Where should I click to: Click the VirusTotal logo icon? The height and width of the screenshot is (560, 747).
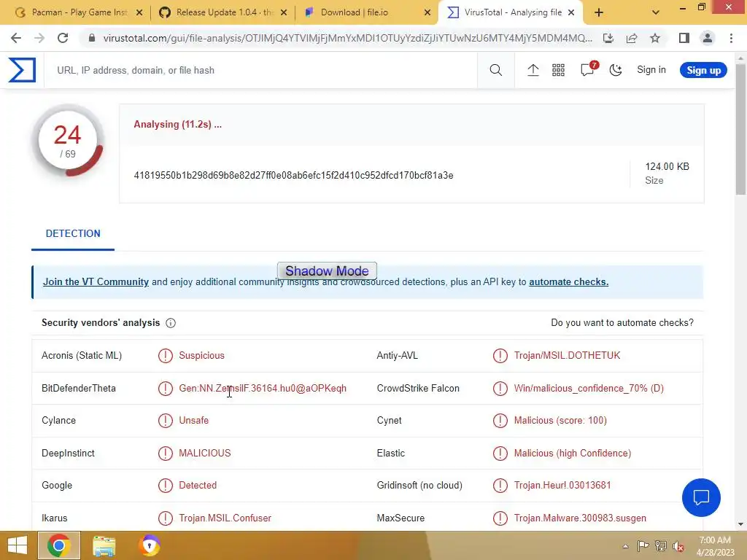tap(22, 70)
